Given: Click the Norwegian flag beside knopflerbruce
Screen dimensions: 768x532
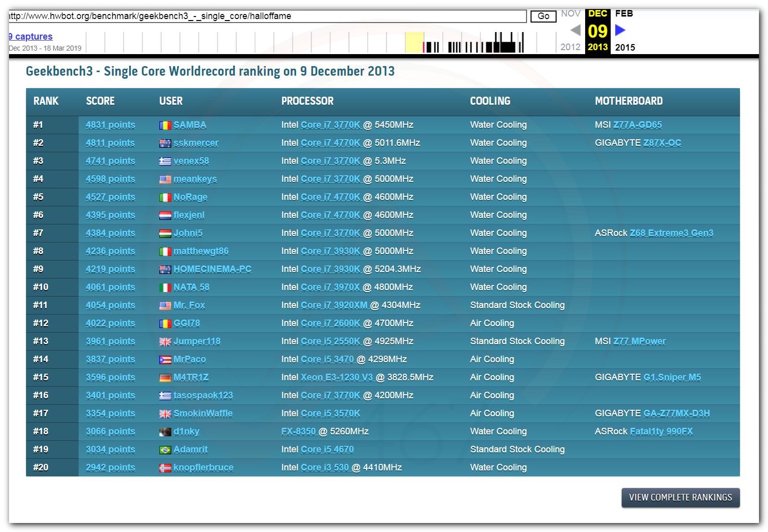Looking at the screenshot, I should coord(165,468).
